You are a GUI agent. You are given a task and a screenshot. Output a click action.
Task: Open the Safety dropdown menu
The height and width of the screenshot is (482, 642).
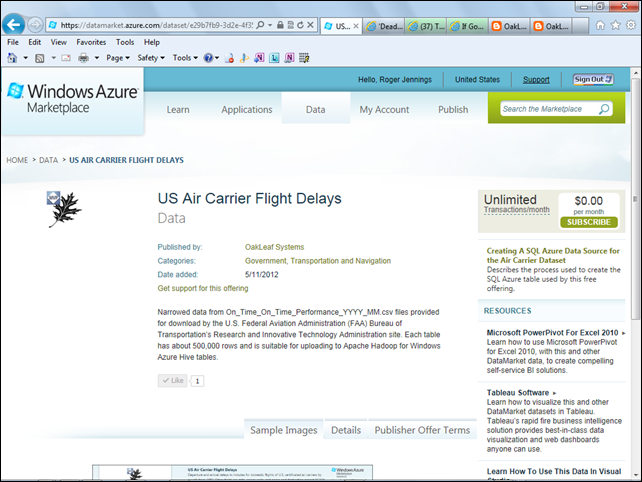(x=151, y=58)
